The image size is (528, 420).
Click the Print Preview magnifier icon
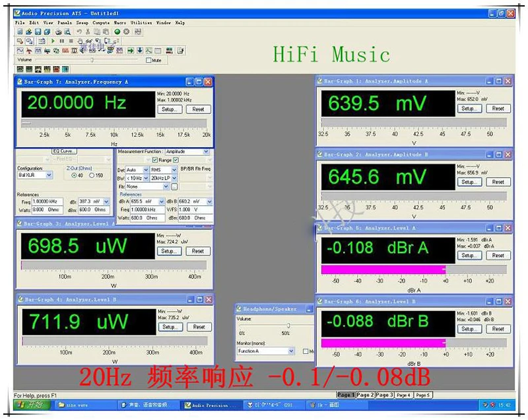tap(67, 32)
